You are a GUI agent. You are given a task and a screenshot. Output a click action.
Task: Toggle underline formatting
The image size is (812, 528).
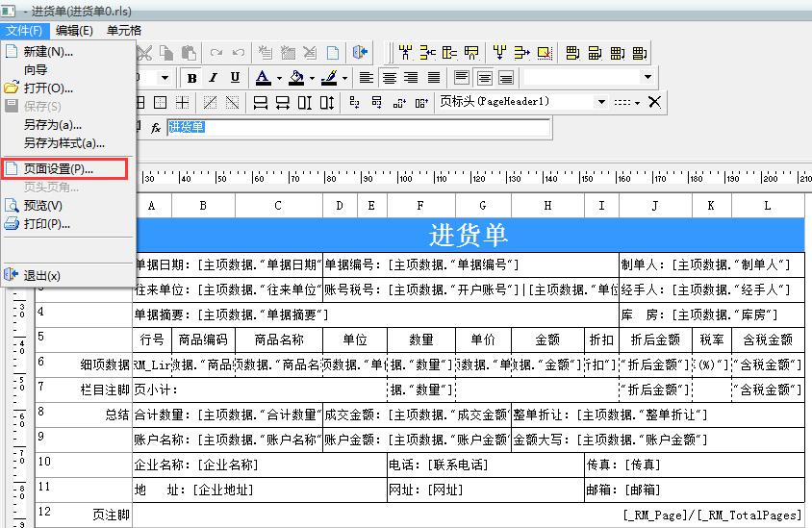click(235, 78)
